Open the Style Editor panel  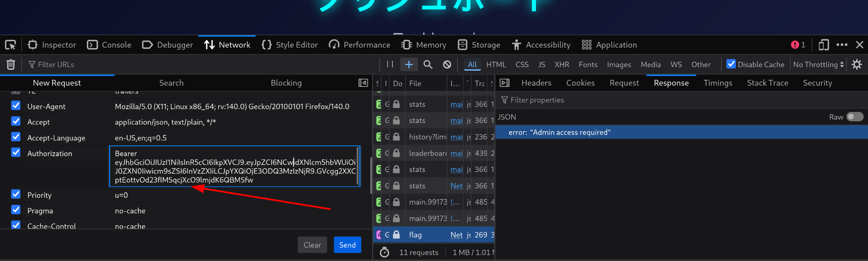[290, 45]
